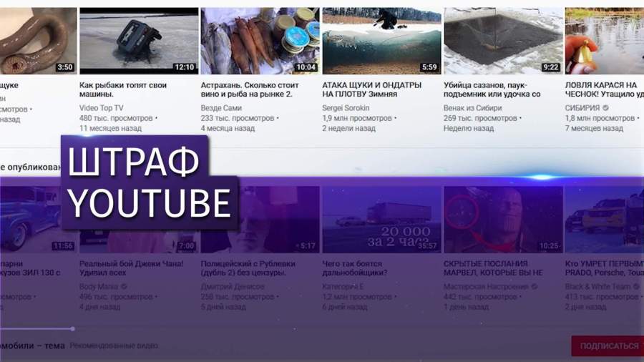Open title 'Реальный бой Джеки Чана'
This screenshot has height=362, width=644.
pos(131,268)
